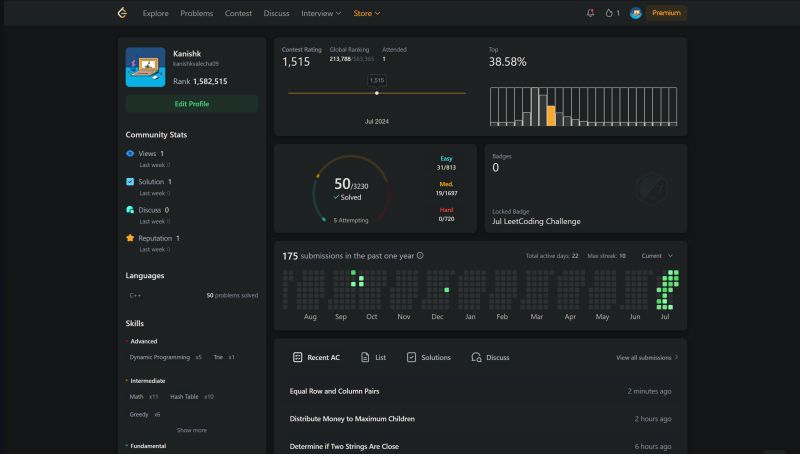Image resolution: width=800 pixels, height=454 pixels.
Task: Click the Edit Profile button
Action: 192,104
